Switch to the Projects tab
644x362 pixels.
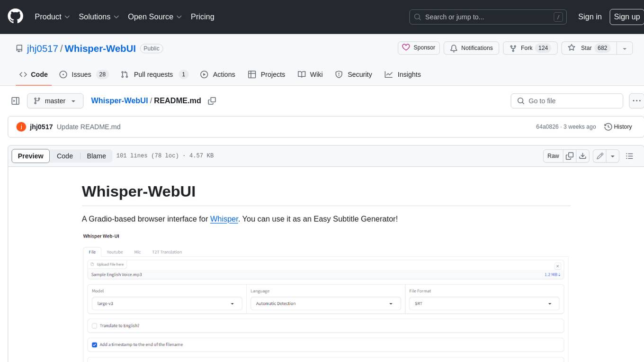[267, 74]
